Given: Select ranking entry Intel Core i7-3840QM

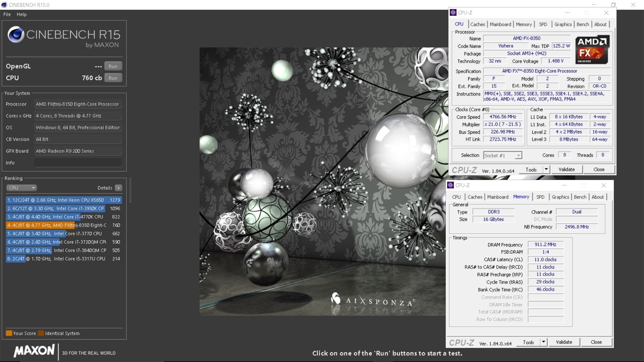Looking at the screenshot, I should 64,250.
